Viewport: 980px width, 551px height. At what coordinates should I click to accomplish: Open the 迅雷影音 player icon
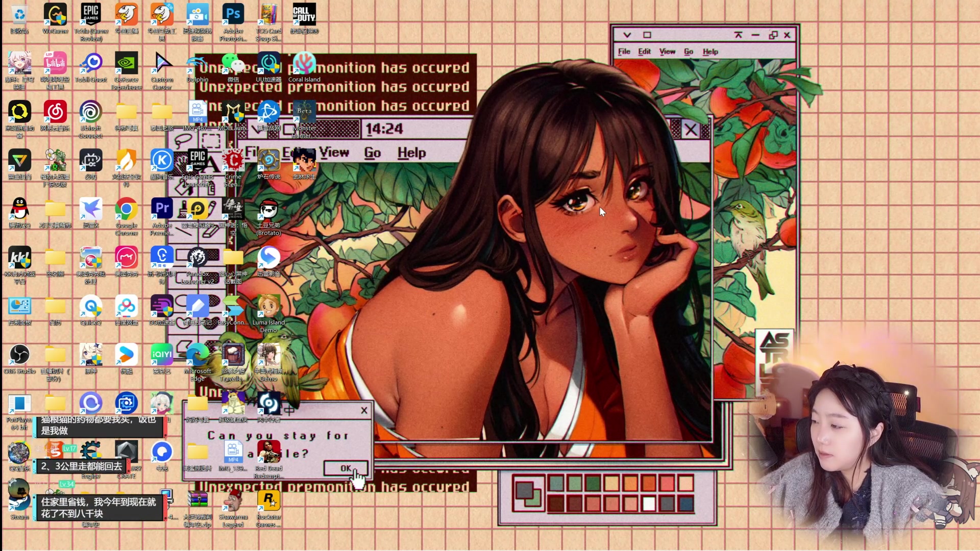tap(268, 262)
